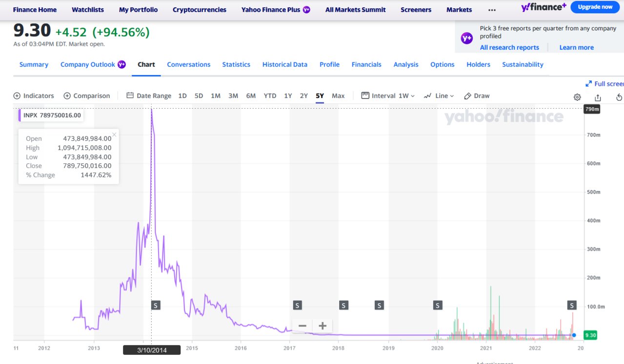Open the chart settings gear
Screen dimensions: 624x364
(577, 97)
